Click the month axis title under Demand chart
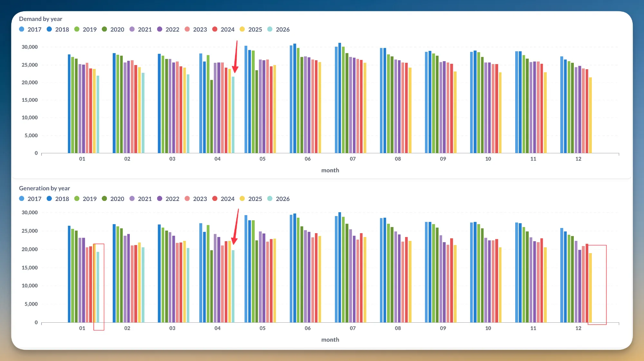This screenshot has height=361, width=644. (330, 170)
